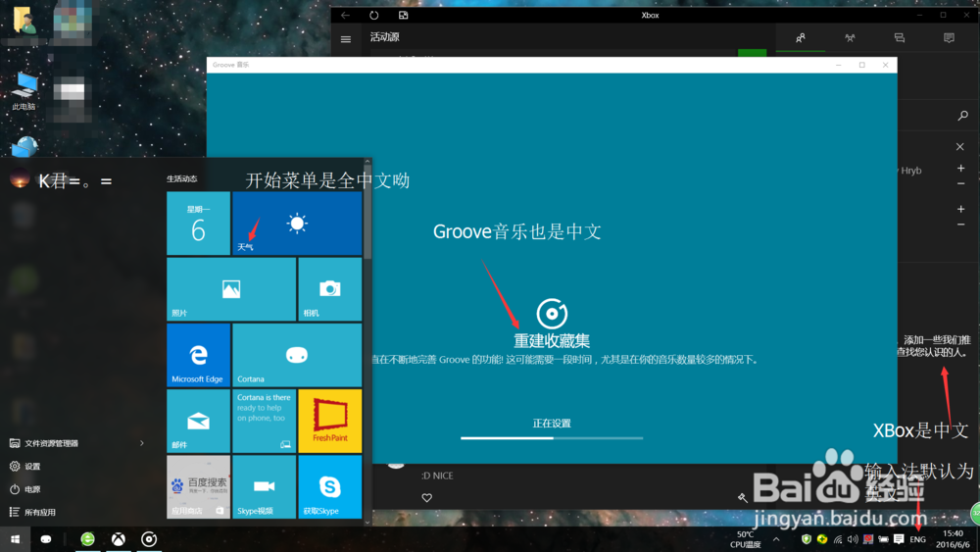Click the Windows Start button
980x552 pixels.
click(15, 539)
